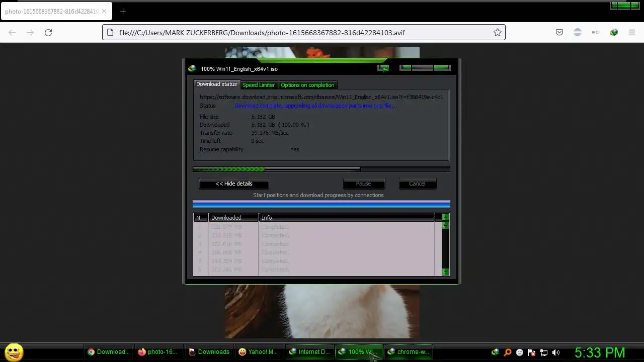Image resolution: width=644 pixels, height=362 pixels.
Task: Click the network connection icon in the tray
Action: click(544, 352)
